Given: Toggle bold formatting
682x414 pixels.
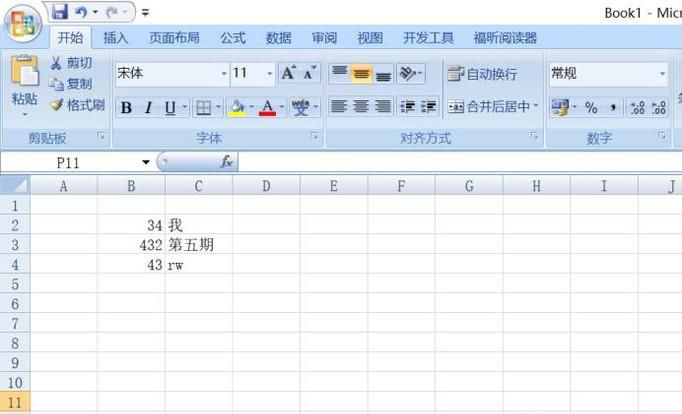Looking at the screenshot, I should tap(126, 108).
